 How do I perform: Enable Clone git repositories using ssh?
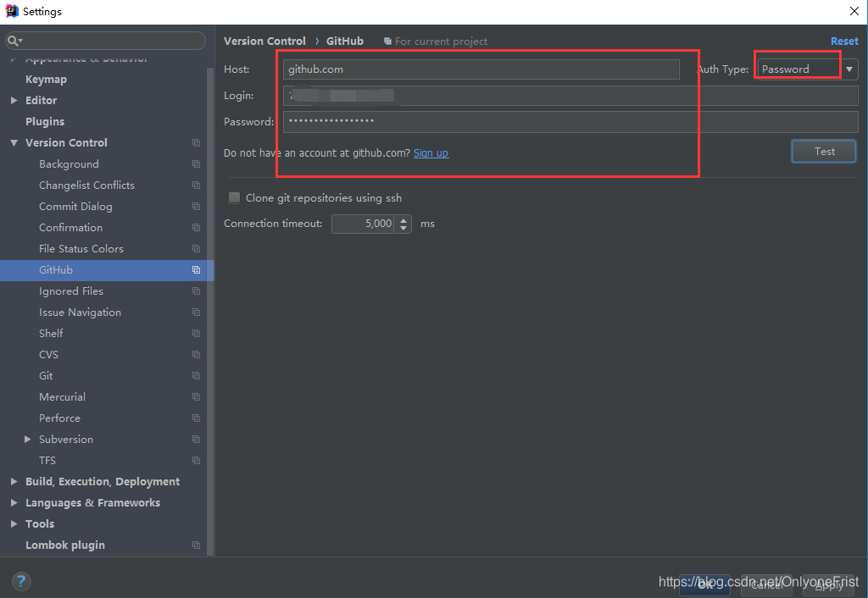click(234, 197)
